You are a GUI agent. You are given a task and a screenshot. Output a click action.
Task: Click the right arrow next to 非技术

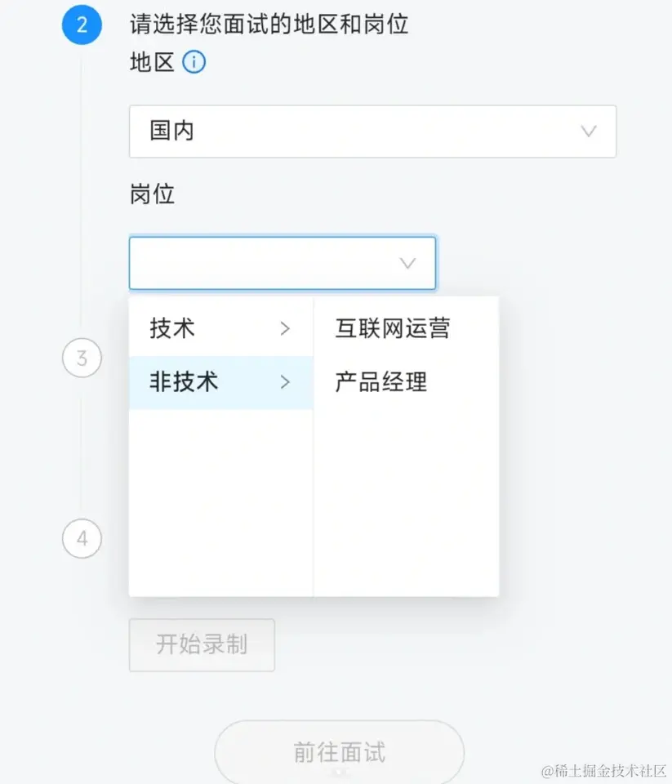click(x=285, y=381)
